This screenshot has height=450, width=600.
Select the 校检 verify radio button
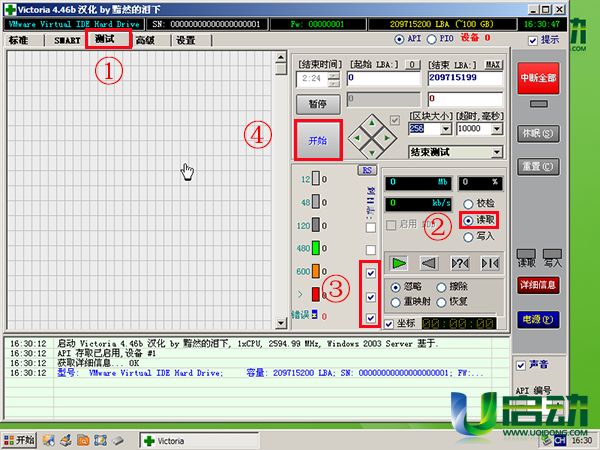pyautogui.click(x=468, y=204)
